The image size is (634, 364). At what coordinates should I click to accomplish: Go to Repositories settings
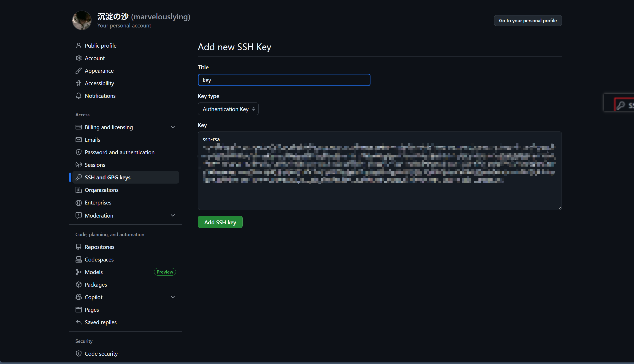click(x=99, y=247)
